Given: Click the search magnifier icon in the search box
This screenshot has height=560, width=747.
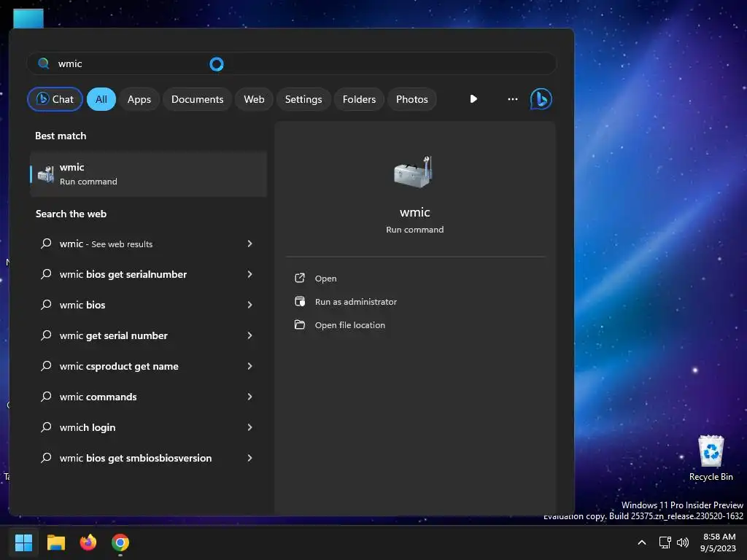Looking at the screenshot, I should [x=43, y=63].
